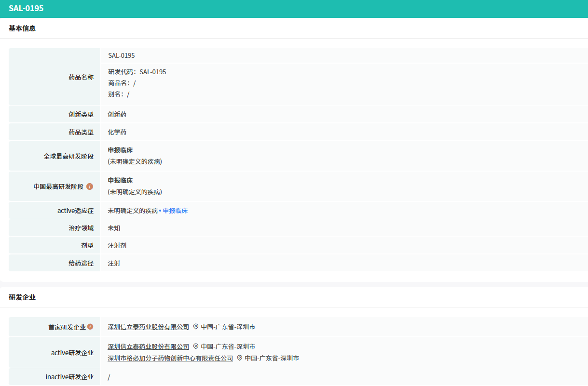Open 申报临床 link in active适应症 row
588x386 pixels.
pyautogui.click(x=175, y=211)
